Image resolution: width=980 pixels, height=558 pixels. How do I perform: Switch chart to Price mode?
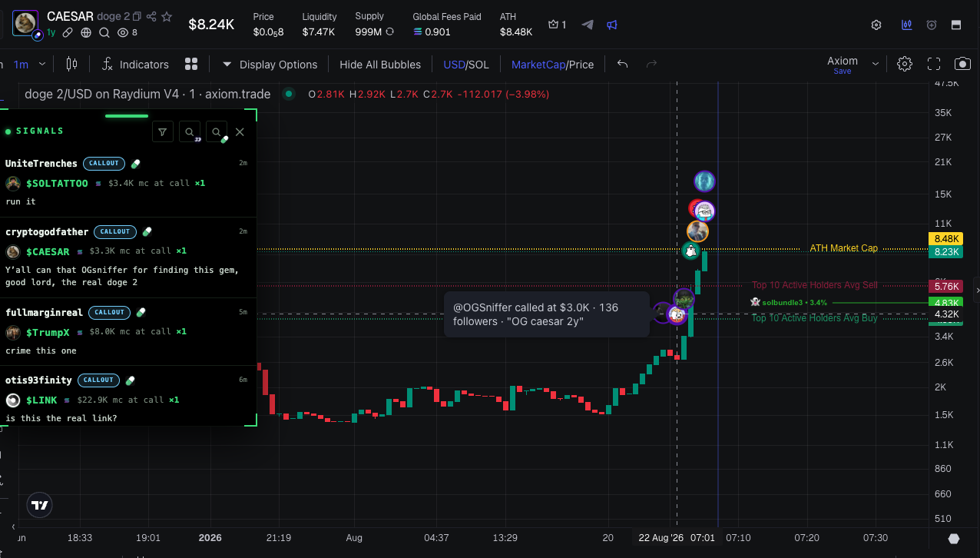click(x=581, y=65)
